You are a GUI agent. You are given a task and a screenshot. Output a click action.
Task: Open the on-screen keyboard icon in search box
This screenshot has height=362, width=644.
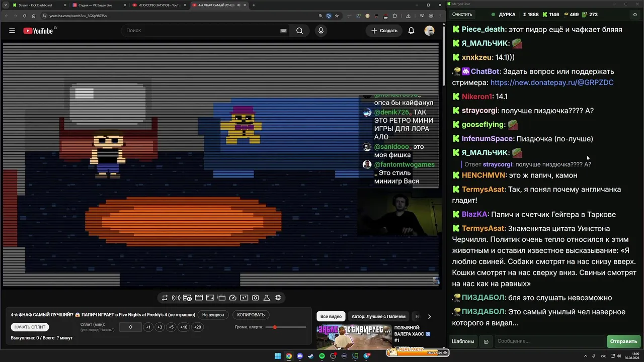pyautogui.click(x=283, y=31)
